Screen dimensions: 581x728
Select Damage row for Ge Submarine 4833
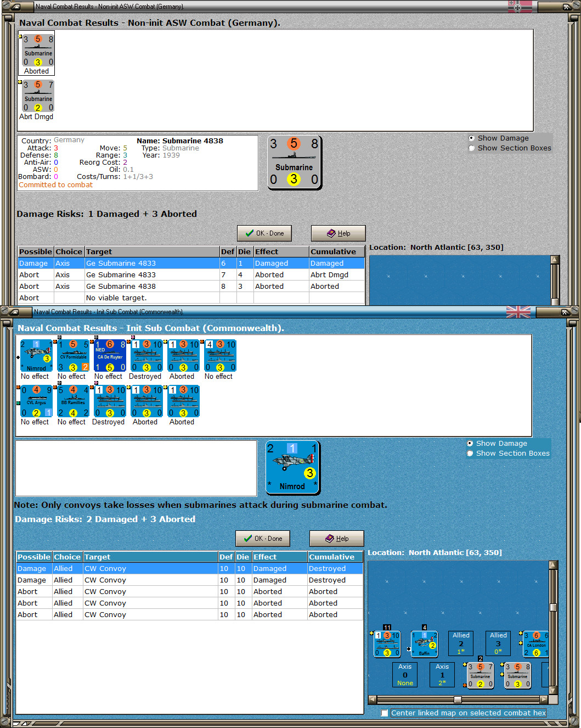pyautogui.click(x=191, y=264)
